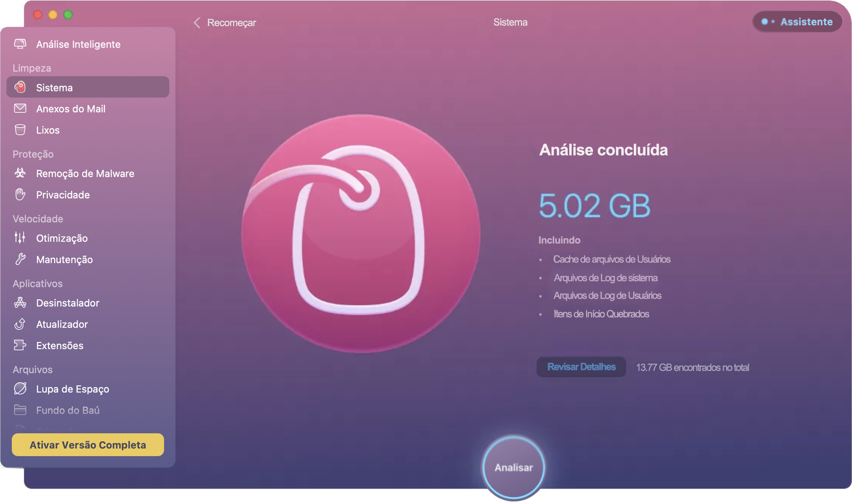Click the Privacidade hand icon
This screenshot has width=852, height=504.
[20, 194]
